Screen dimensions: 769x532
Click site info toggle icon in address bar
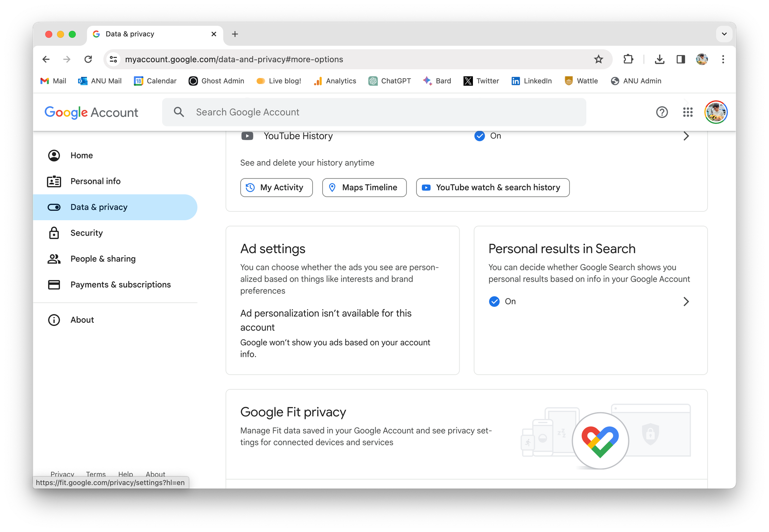[113, 59]
